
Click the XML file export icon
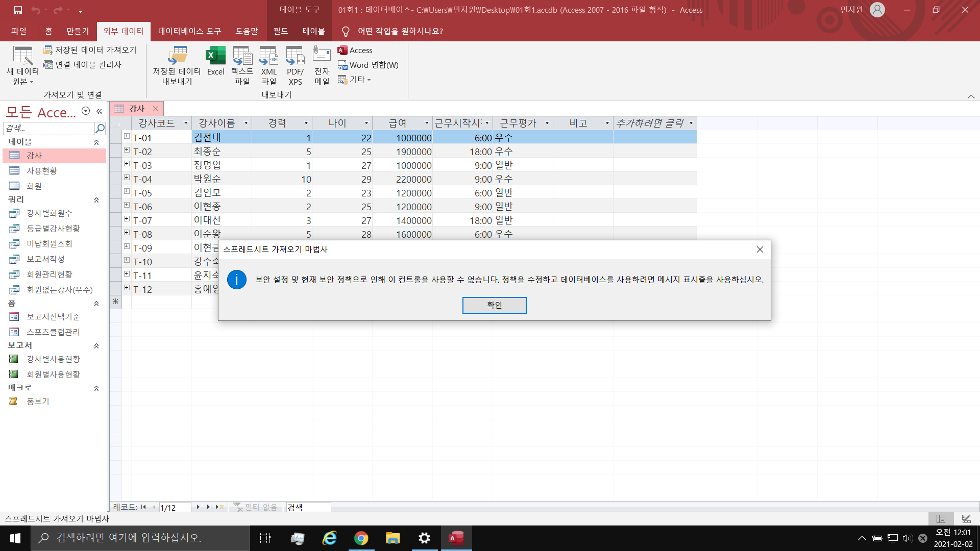click(x=268, y=56)
